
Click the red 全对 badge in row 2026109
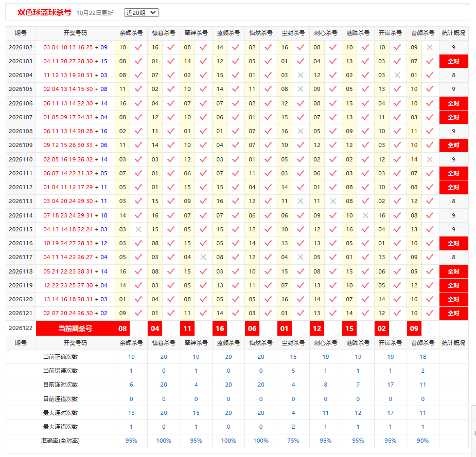pos(453,145)
